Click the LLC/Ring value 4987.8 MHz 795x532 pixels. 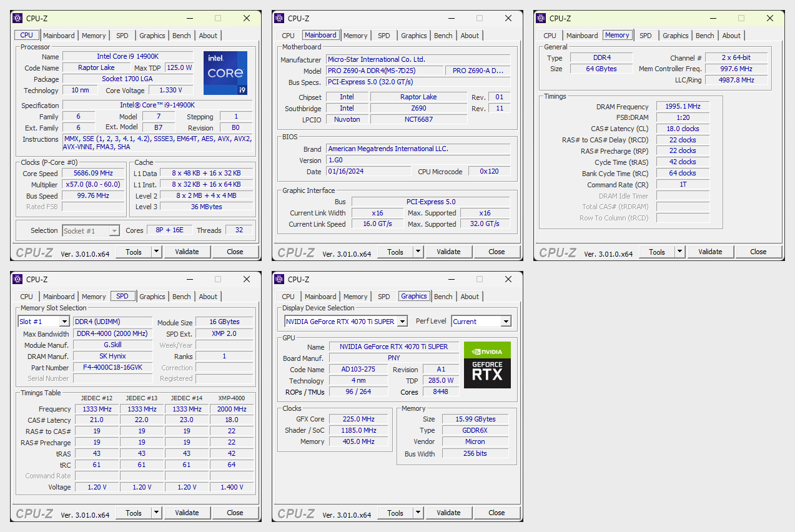coord(736,80)
